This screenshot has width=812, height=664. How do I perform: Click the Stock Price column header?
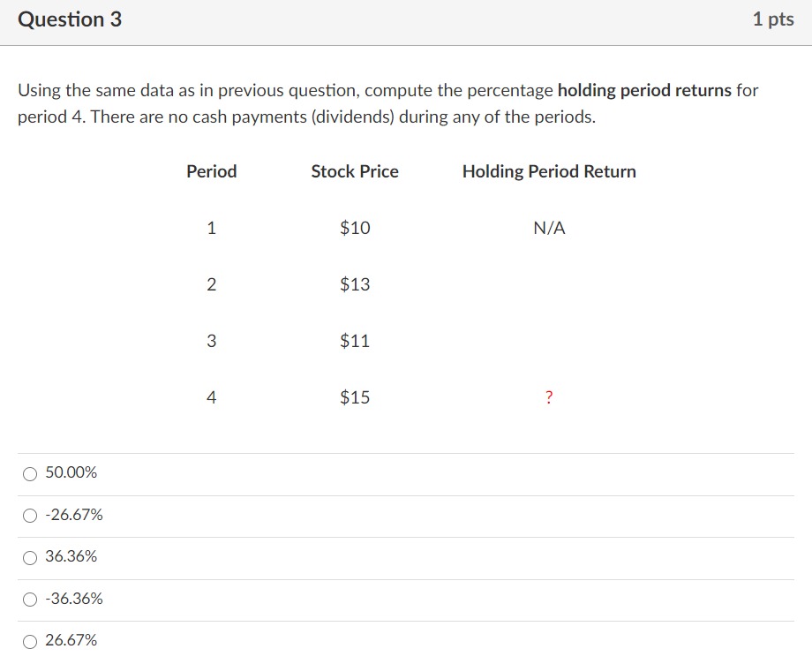(x=354, y=171)
